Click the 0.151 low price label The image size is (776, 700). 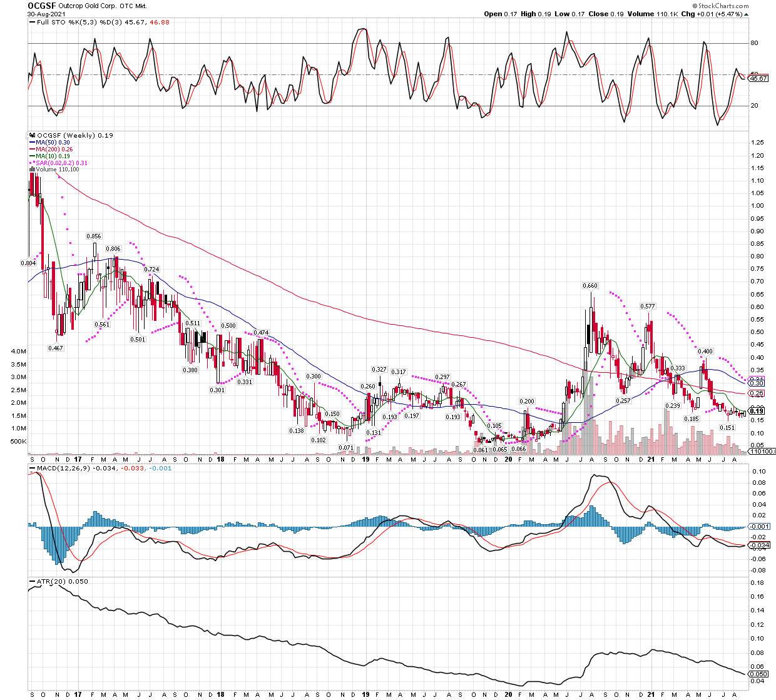727,428
